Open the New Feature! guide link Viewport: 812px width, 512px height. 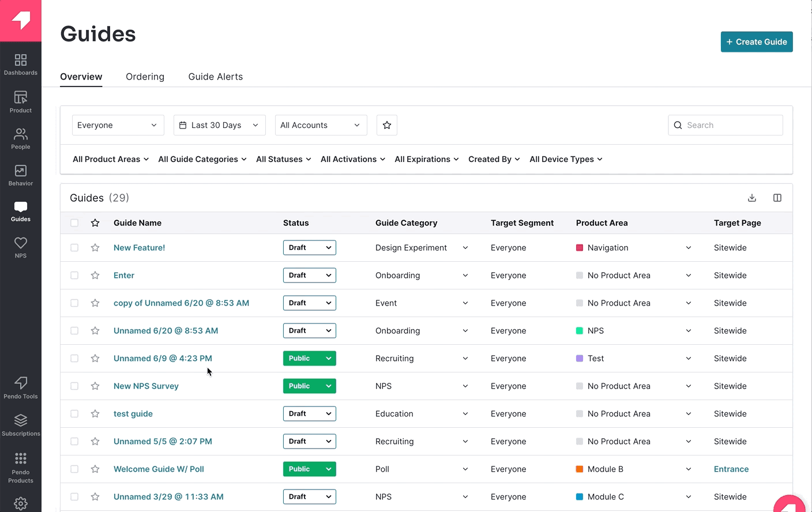[140, 248]
